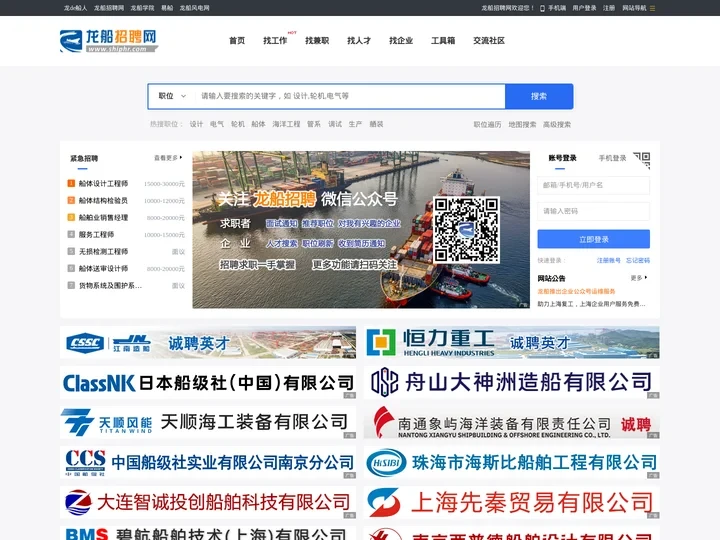Open orange 龙船推出企业公众号运维服务 announcement
720x540 pixels.
point(576,291)
